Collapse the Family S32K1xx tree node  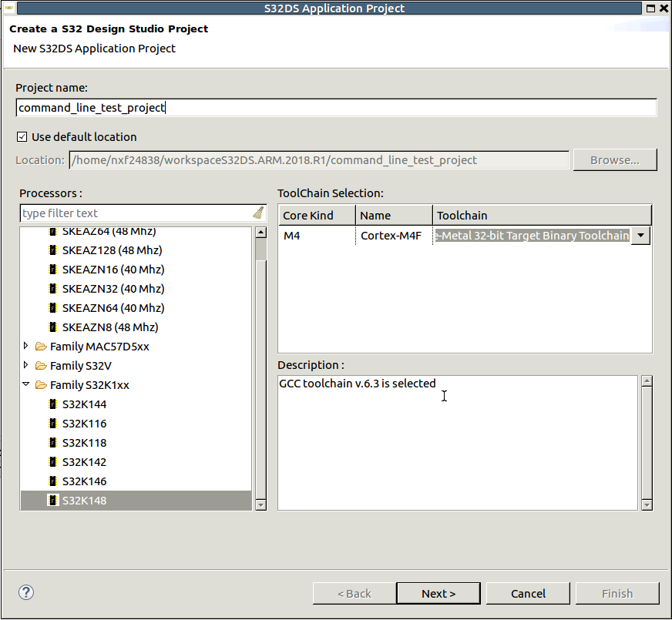(25, 384)
